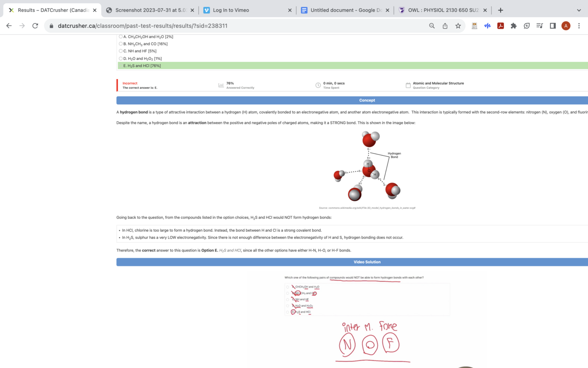588x368 pixels.
Task: Click the leaf memory saver icon
Action: point(527,26)
